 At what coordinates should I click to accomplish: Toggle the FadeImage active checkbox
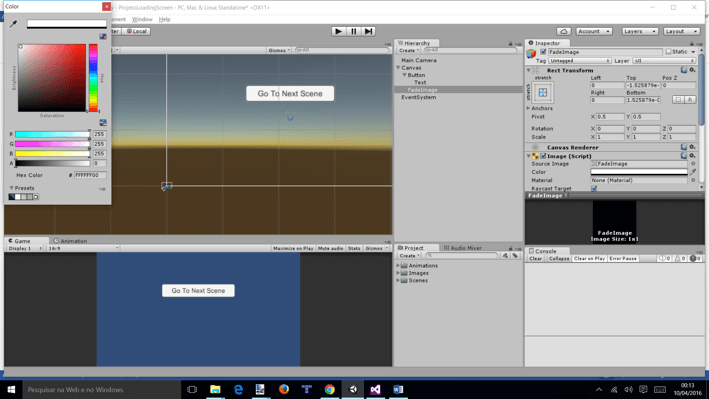543,52
